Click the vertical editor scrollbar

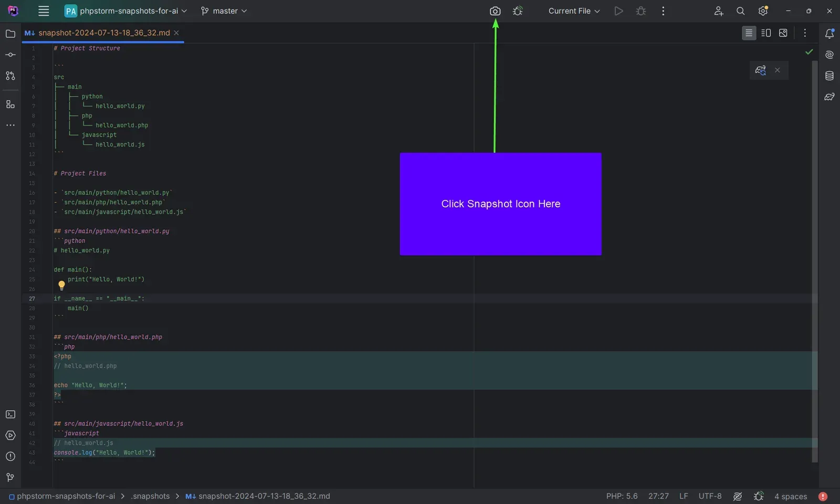coord(815,261)
